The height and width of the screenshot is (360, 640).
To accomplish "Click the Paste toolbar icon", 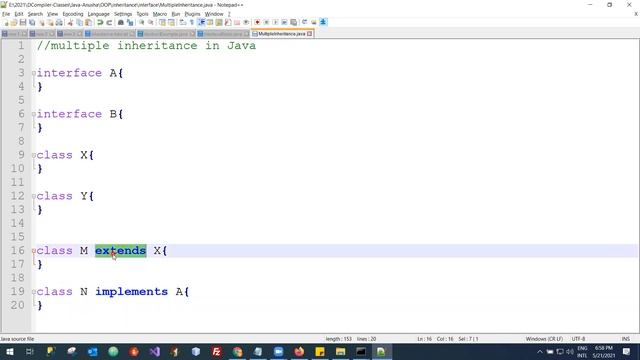I will click(88, 22).
